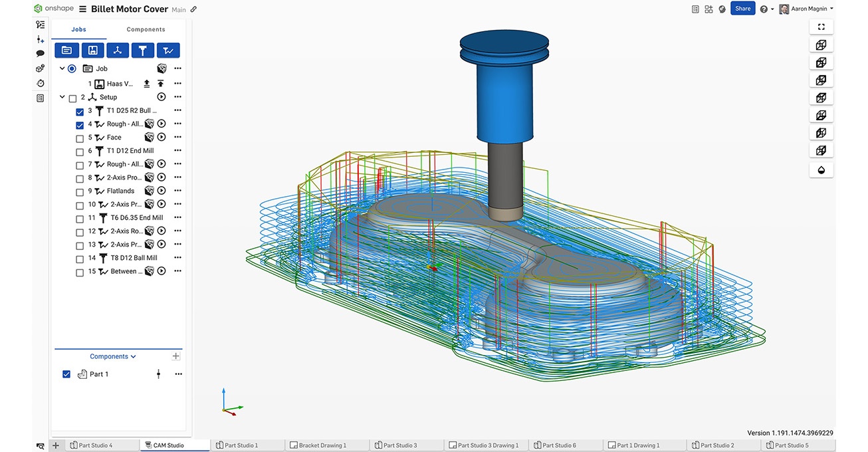The height and width of the screenshot is (452, 868).
Task: Check the T6 D6.35 End Mill checkbox
Action: [x=80, y=219]
